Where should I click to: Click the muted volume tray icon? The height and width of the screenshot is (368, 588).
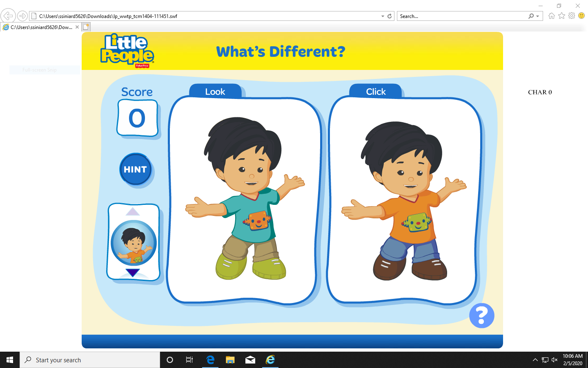point(555,360)
